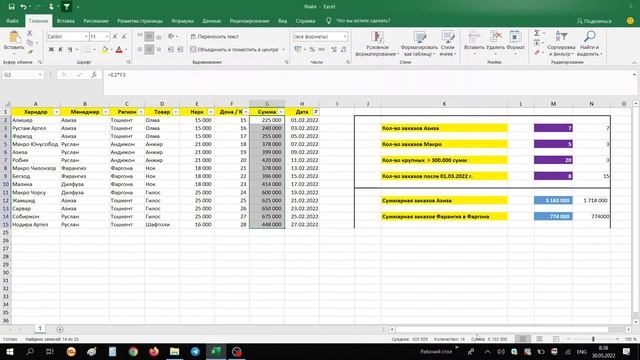The height and width of the screenshot is (360, 640).
Task: Apply percent style format
Action: (312, 49)
